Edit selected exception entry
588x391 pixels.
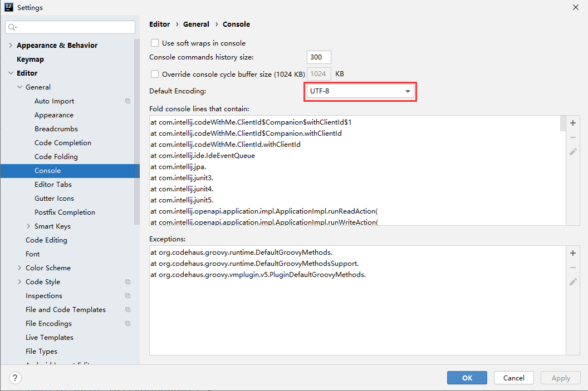pos(572,281)
